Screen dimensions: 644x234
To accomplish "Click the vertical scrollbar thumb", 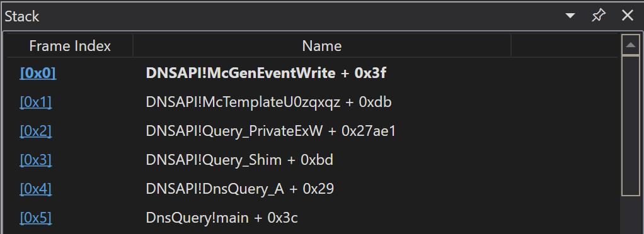I will pos(630,125).
